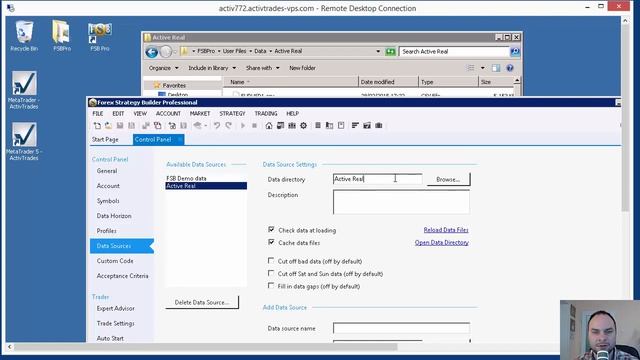Click the Play start toolbar icon
Image resolution: width=640 pixels, height=360 pixels.
(x=243, y=126)
